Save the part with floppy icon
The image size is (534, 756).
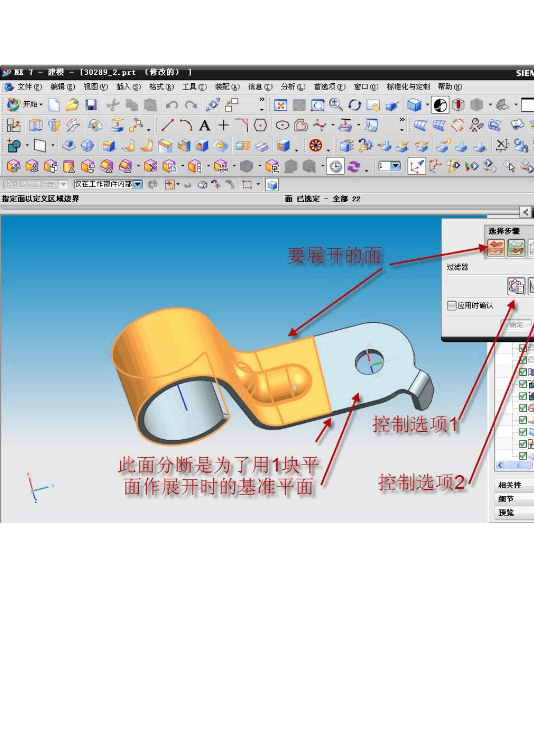(91, 105)
